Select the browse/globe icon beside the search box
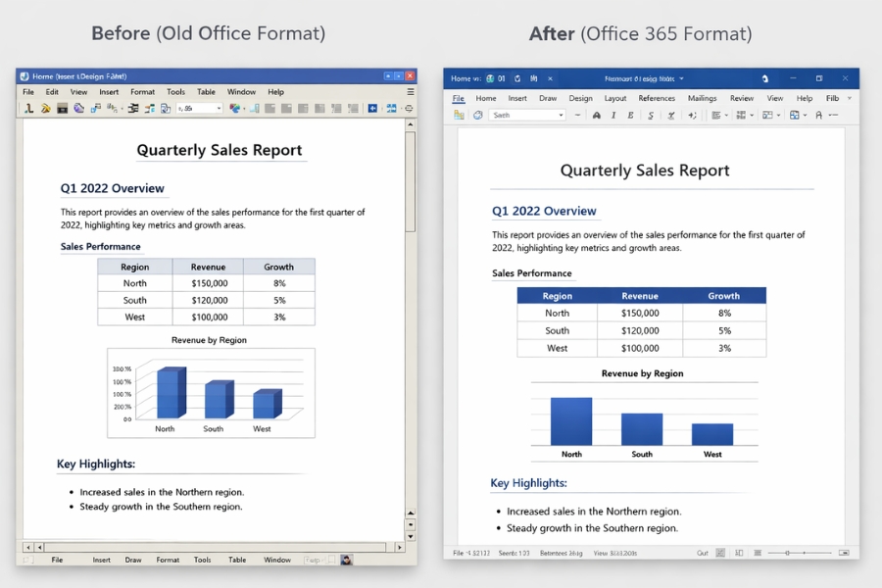This screenshot has height=588, width=882. [x=477, y=115]
